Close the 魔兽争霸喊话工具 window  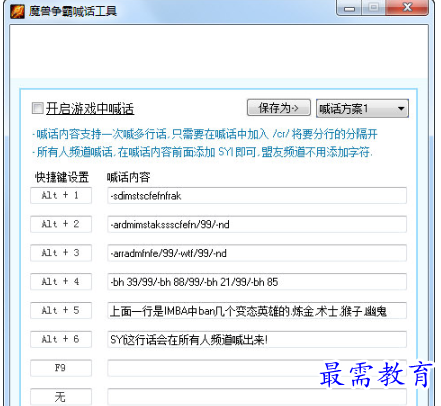(x=407, y=8)
